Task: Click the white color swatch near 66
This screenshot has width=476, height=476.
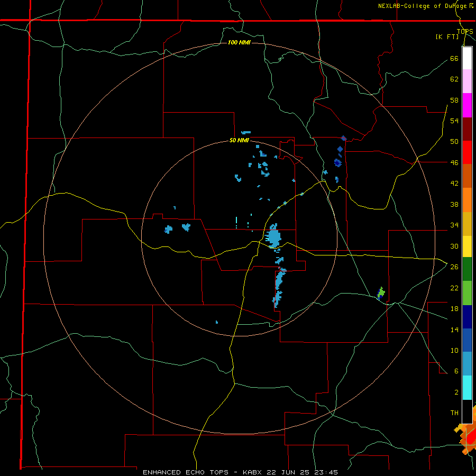Action: coord(467,58)
